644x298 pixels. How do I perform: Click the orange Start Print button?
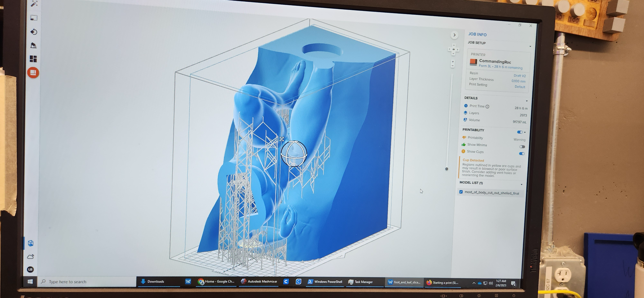33,73
